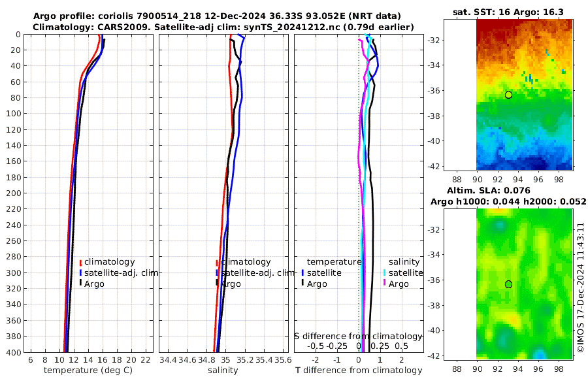Click blue satellite-adj. clim swatch in temperature legend
Viewport: 588px width, 379px height.
point(80,272)
